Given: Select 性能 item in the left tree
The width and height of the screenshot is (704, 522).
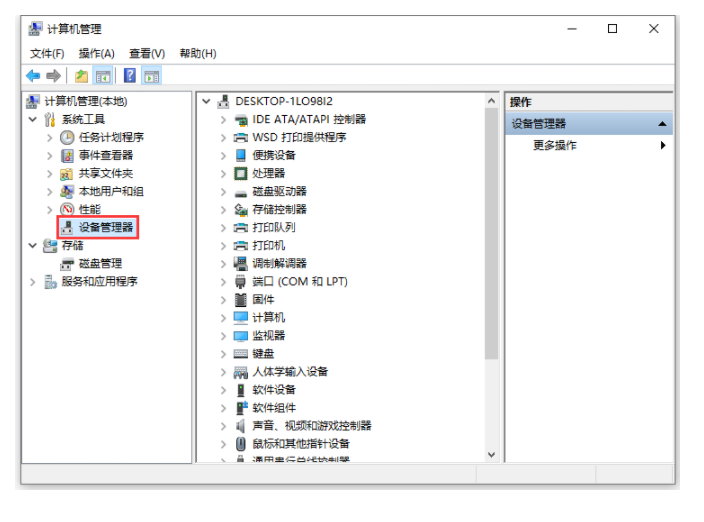Looking at the screenshot, I should (89, 209).
